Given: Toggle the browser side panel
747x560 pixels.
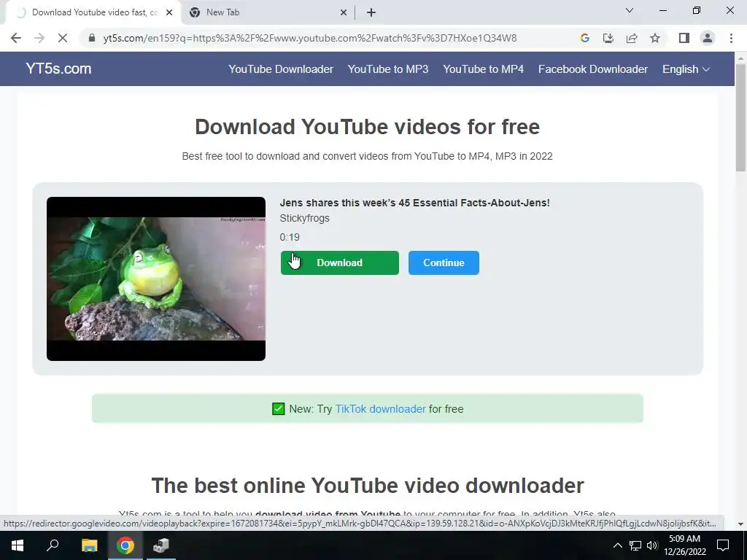Looking at the screenshot, I should (x=684, y=38).
